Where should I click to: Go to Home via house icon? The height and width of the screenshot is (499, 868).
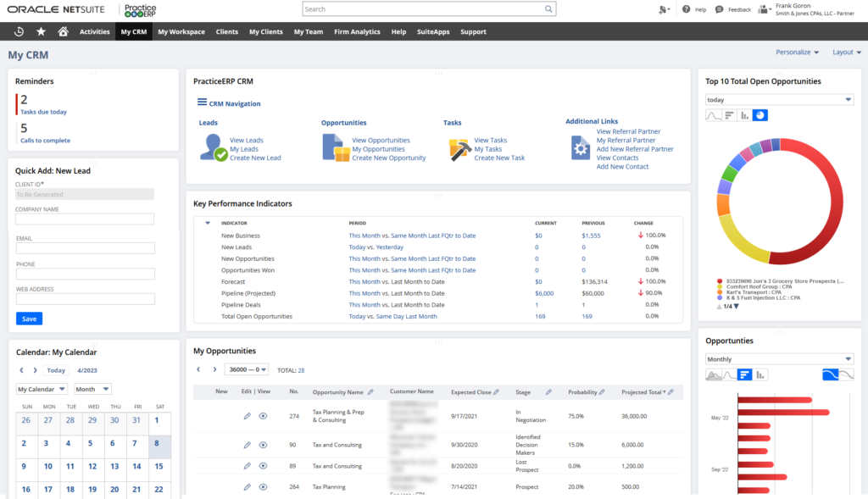point(63,31)
